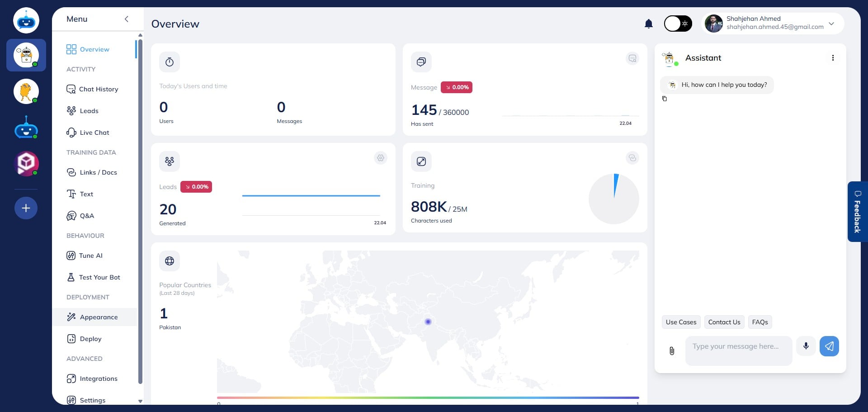
Task: Open the Assistant three-dot options menu
Action: point(832,58)
